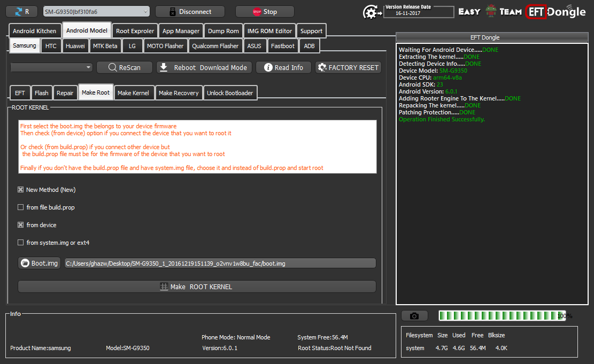This screenshot has width=594, height=364.
Task: Switch to the EFT sub-tab
Action: click(20, 93)
